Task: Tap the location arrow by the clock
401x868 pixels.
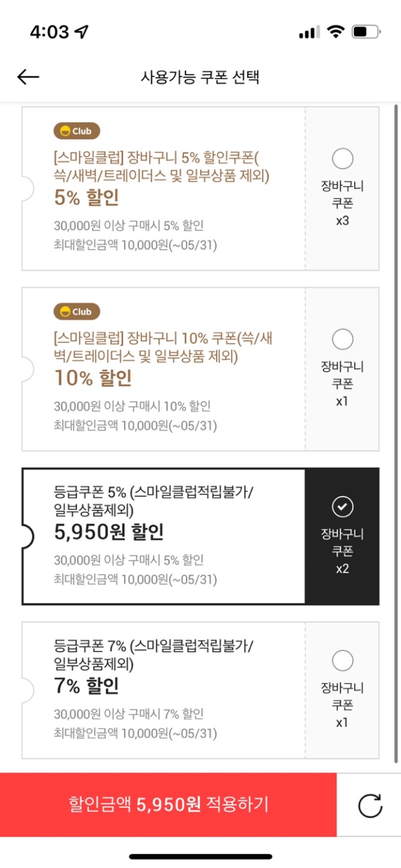Action: (81, 32)
